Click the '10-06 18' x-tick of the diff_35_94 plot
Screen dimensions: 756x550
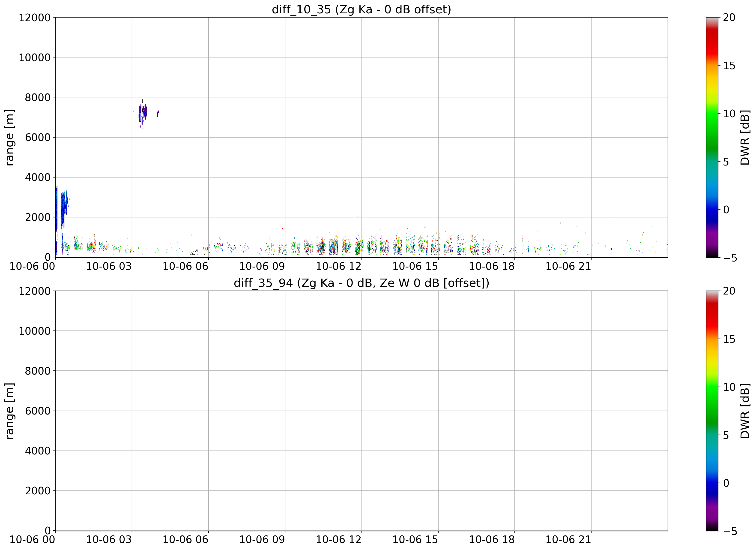point(492,540)
